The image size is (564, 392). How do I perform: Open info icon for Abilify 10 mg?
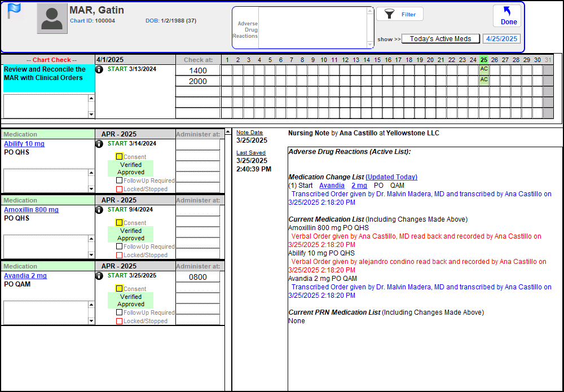[x=99, y=144]
